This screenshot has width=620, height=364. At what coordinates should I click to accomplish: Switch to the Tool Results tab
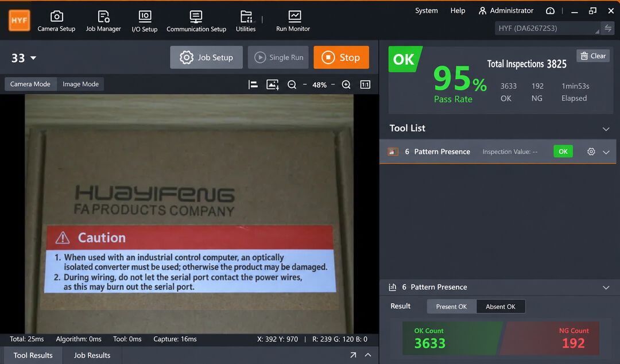[33, 355]
